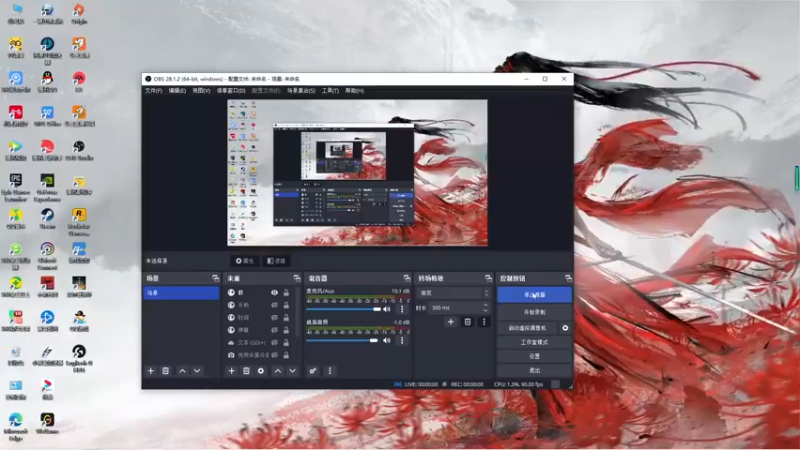The image size is (800, 450).
Task: Move source up in Sources panel
Action: (x=278, y=371)
